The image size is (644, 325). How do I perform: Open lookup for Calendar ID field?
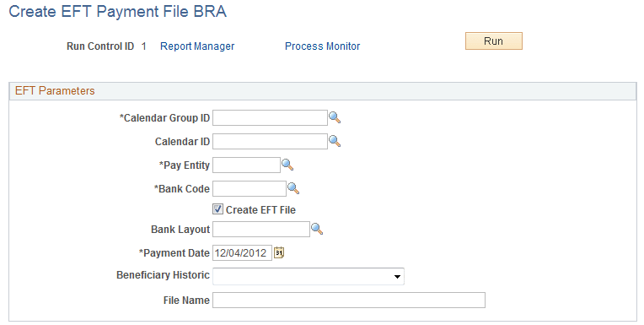coord(335,141)
